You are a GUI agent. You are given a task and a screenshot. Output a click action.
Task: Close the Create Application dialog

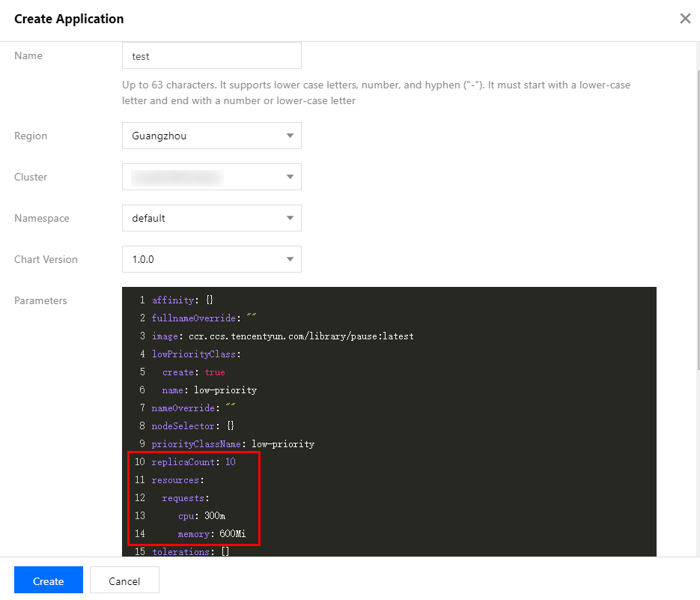click(684, 19)
